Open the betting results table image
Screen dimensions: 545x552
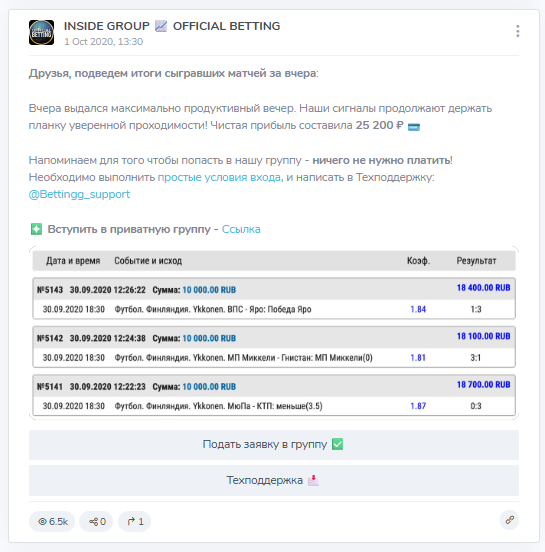[274, 333]
